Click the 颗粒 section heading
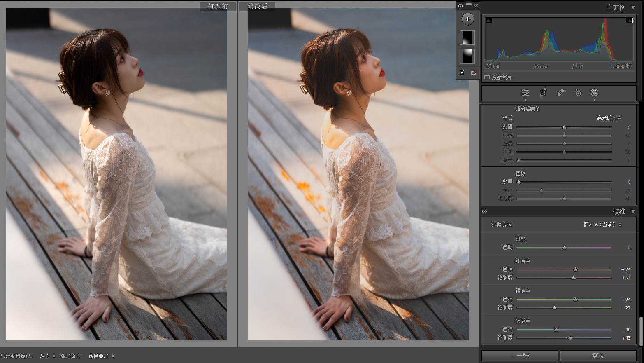Screen dimensions: 644x363 point(520,173)
